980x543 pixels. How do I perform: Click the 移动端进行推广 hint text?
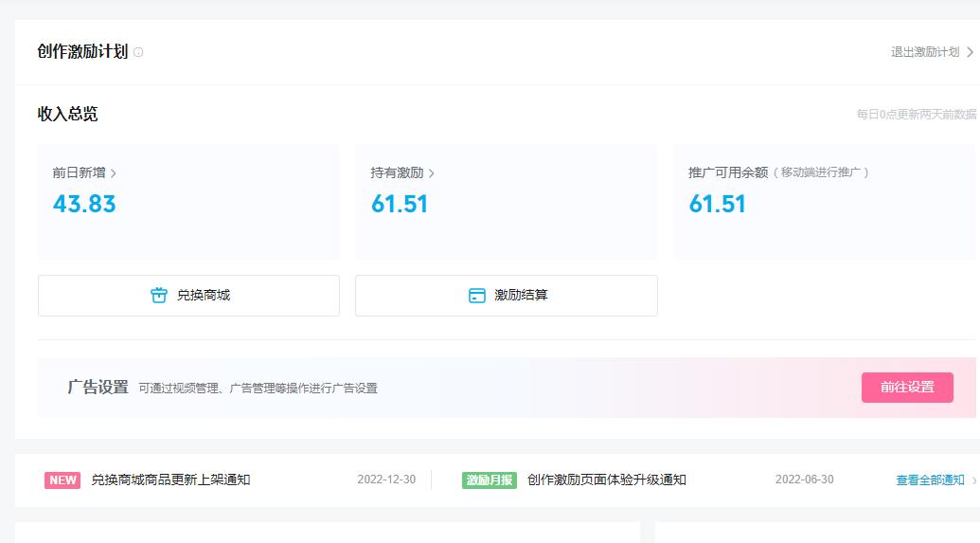[821, 172]
